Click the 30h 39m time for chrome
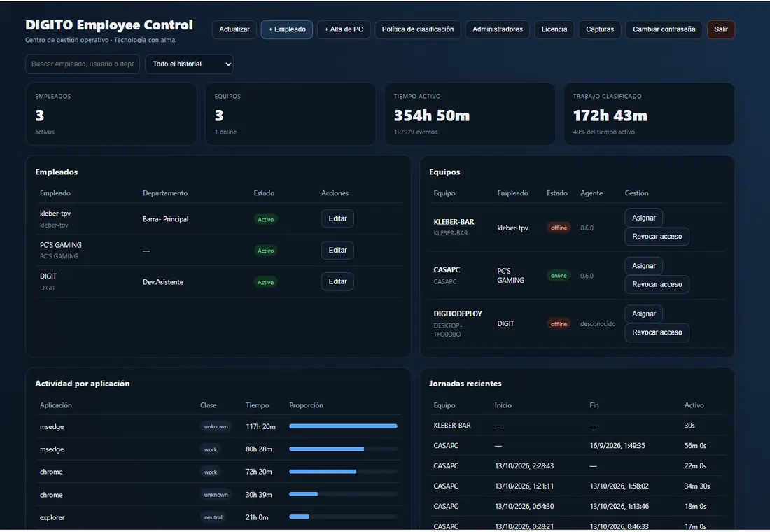Image resolution: width=770 pixels, height=532 pixels. tap(259, 495)
